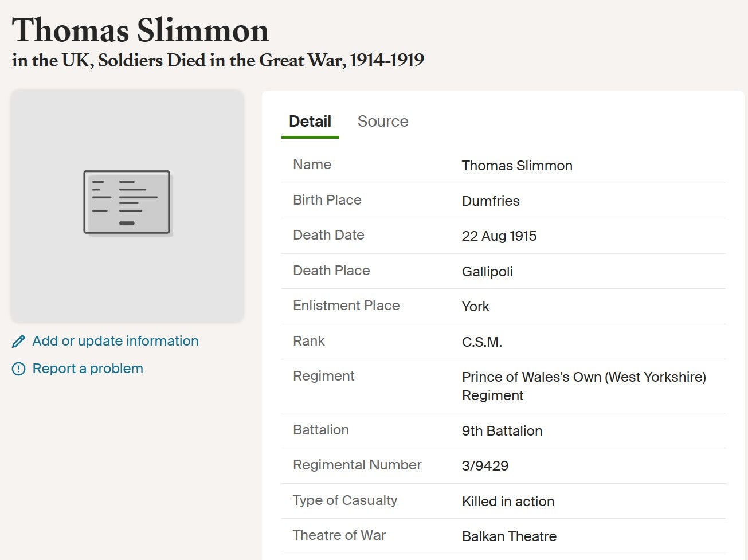Switch to the Source tab
748x560 pixels.
[383, 121]
